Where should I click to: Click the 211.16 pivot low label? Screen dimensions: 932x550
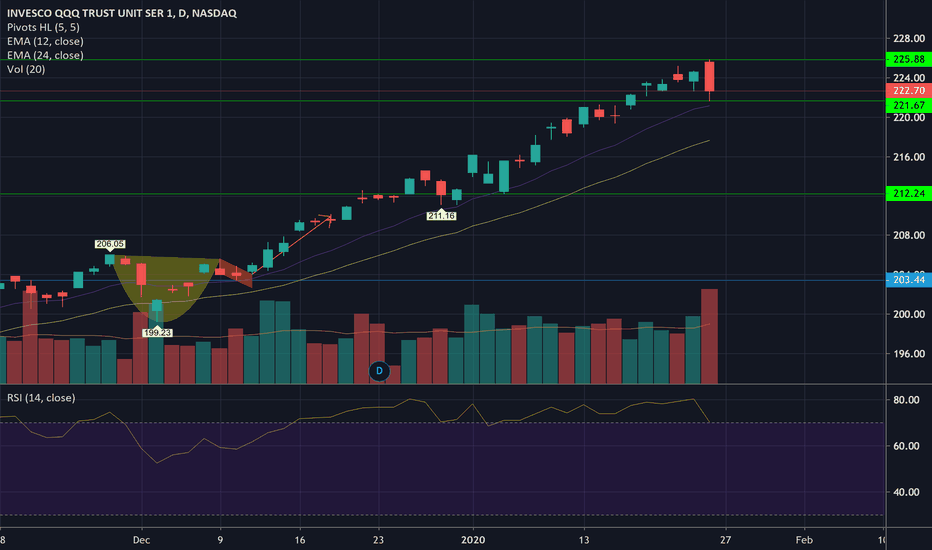441,216
